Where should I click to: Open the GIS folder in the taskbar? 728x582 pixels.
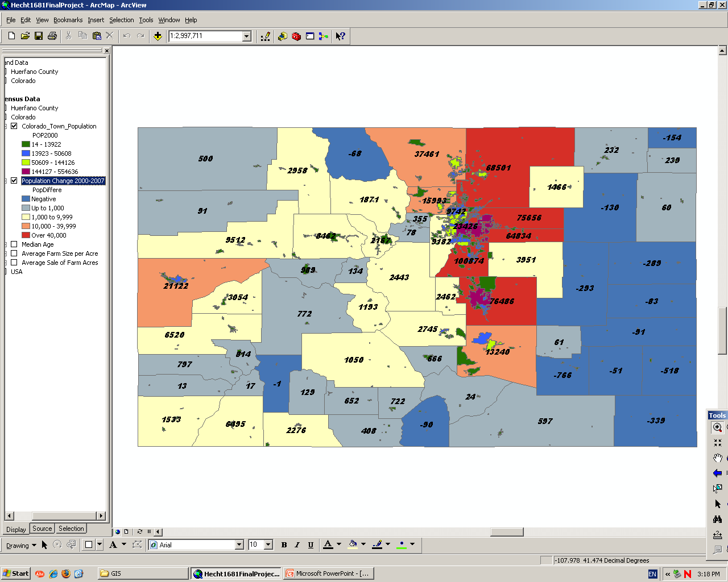(x=142, y=573)
